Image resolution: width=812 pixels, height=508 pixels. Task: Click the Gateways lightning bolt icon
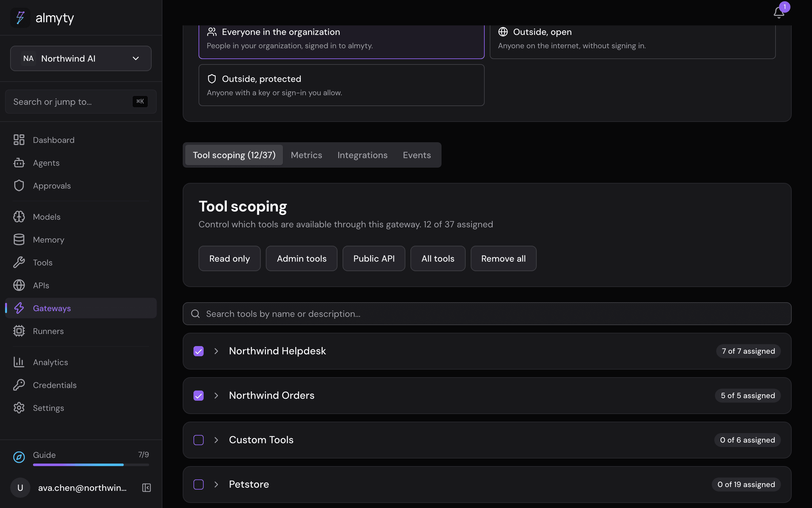click(x=19, y=308)
